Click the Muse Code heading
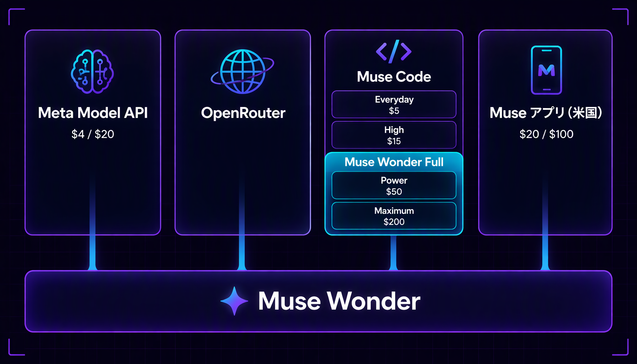 coord(394,77)
